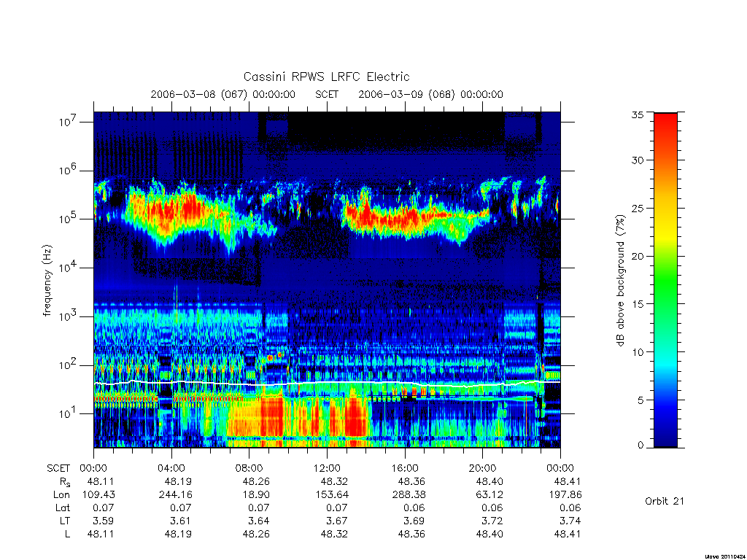Click the spectrogram plot area
This screenshot has width=747, height=560.
(x=327, y=280)
